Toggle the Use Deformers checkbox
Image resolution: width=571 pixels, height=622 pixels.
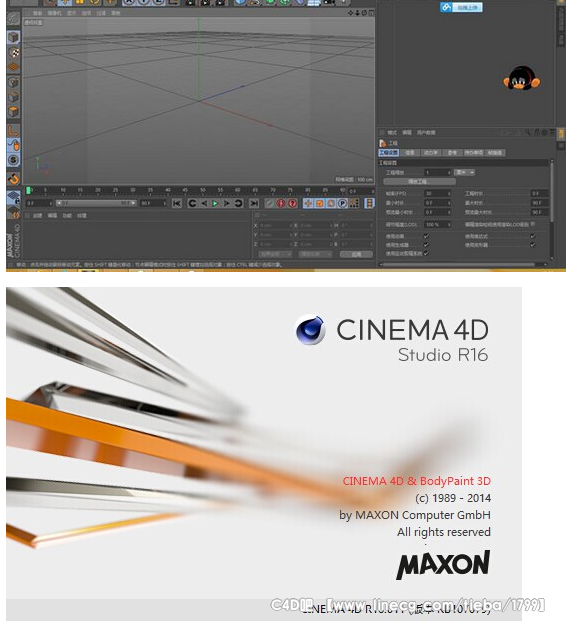(533, 245)
